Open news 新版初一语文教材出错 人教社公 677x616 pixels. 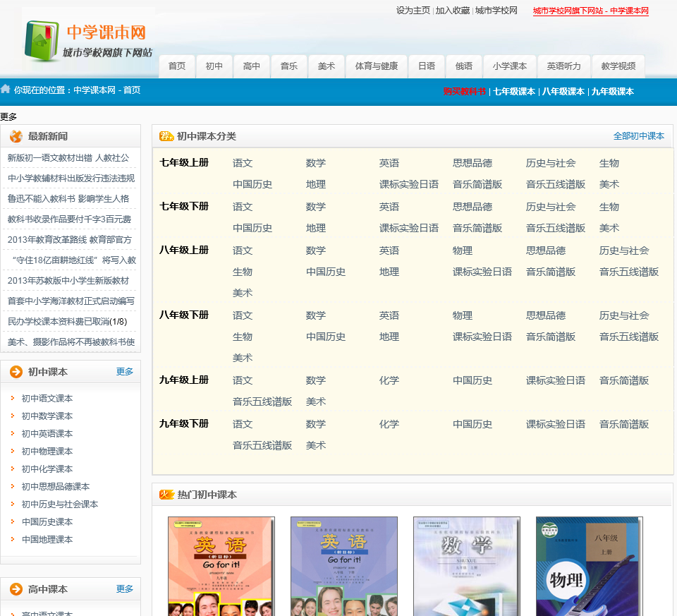point(68,158)
